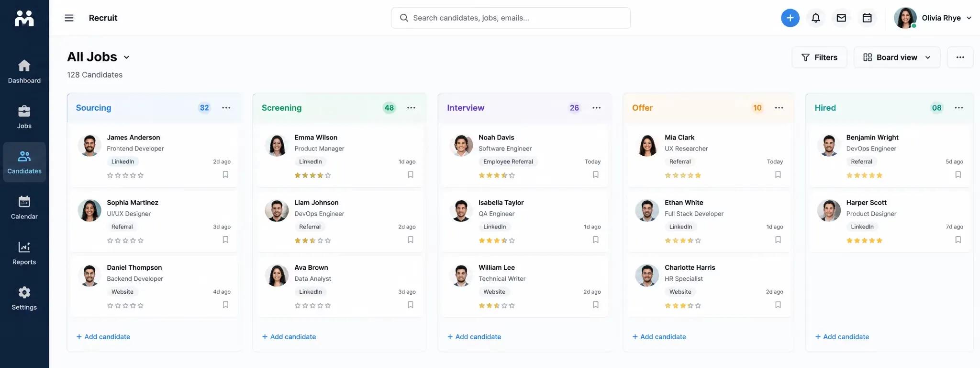Open the mail envelope icon
This screenshot has width=980, height=368.
point(841,18)
